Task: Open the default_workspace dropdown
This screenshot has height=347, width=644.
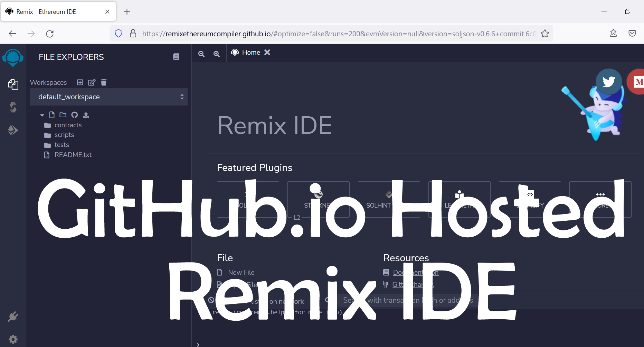Action: tap(109, 97)
